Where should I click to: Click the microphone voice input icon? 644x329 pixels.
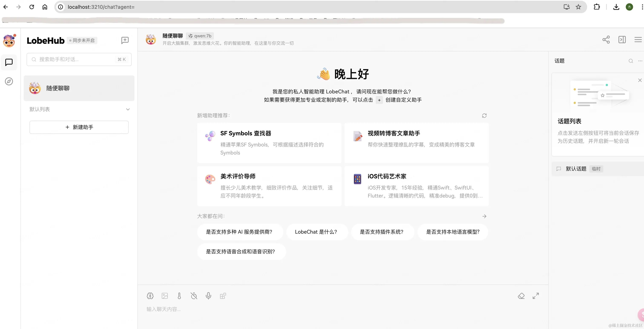tap(208, 296)
